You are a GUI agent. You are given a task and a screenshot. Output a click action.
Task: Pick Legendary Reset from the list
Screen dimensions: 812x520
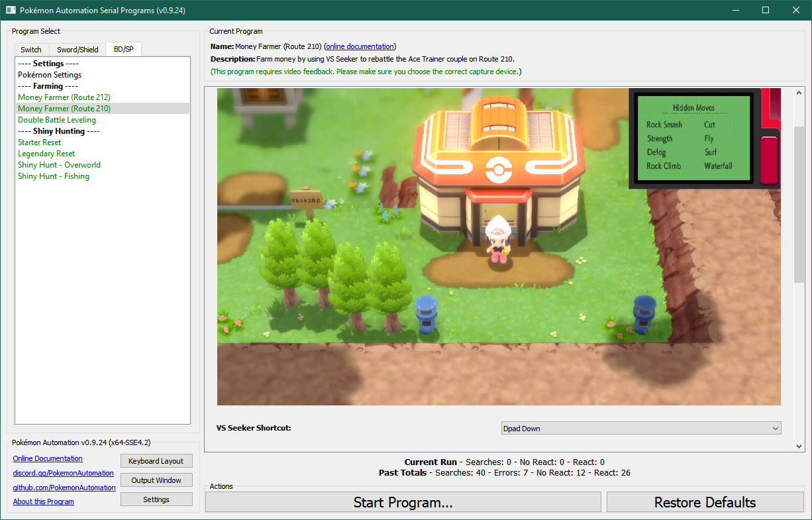point(46,154)
